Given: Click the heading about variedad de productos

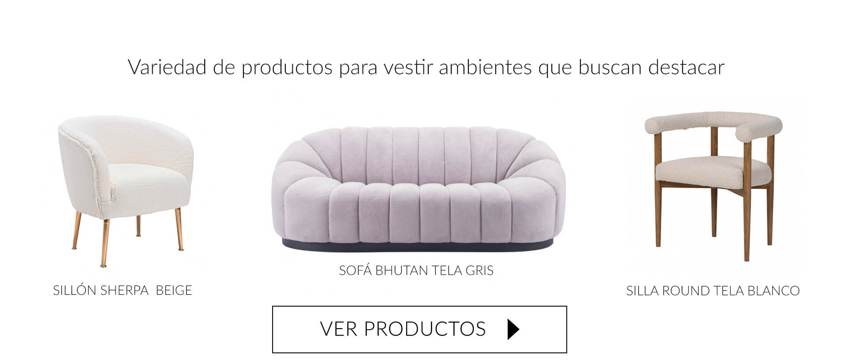Looking at the screenshot, I should [x=426, y=67].
